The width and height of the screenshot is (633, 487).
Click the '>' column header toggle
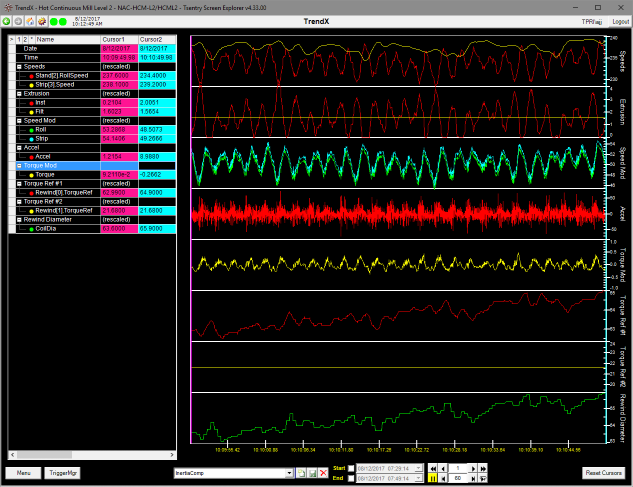(x=12, y=40)
